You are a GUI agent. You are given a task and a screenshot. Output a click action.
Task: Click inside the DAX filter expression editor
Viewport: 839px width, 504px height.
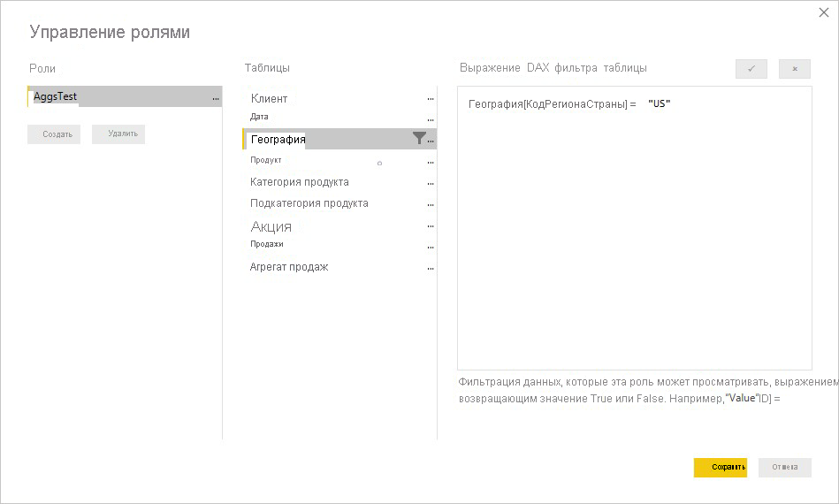[x=635, y=228]
